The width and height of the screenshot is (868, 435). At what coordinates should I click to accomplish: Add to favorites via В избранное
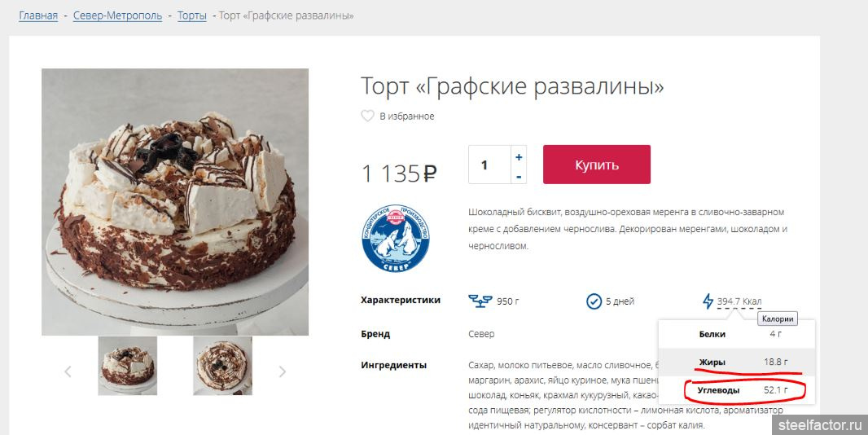click(407, 116)
